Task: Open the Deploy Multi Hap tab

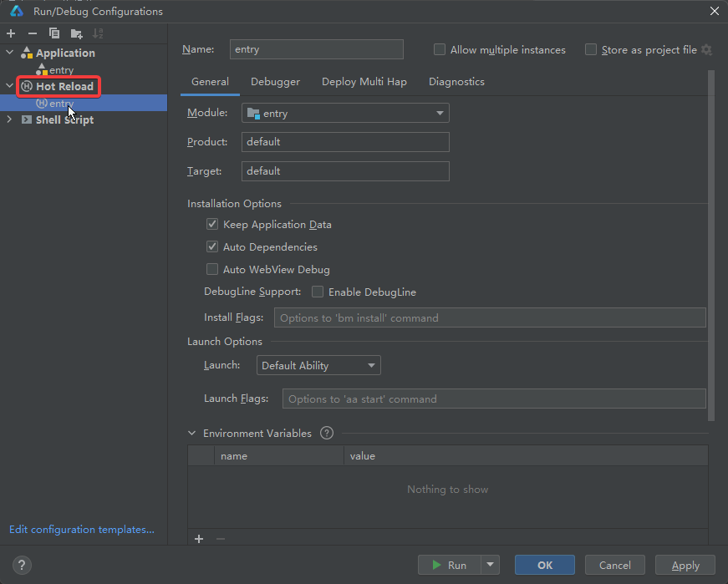Action: (364, 82)
